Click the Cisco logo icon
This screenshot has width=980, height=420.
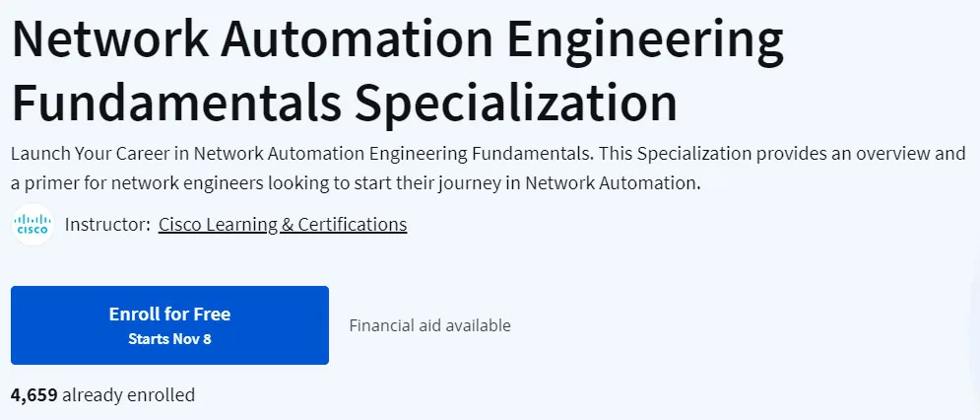pos(33,225)
